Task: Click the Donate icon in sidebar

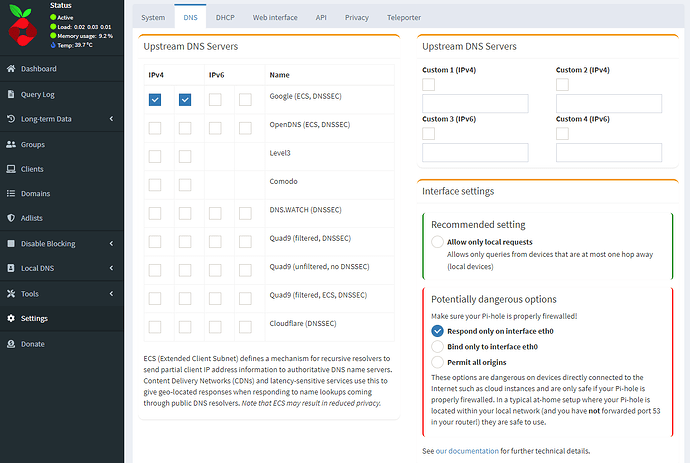Action: tap(11, 343)
